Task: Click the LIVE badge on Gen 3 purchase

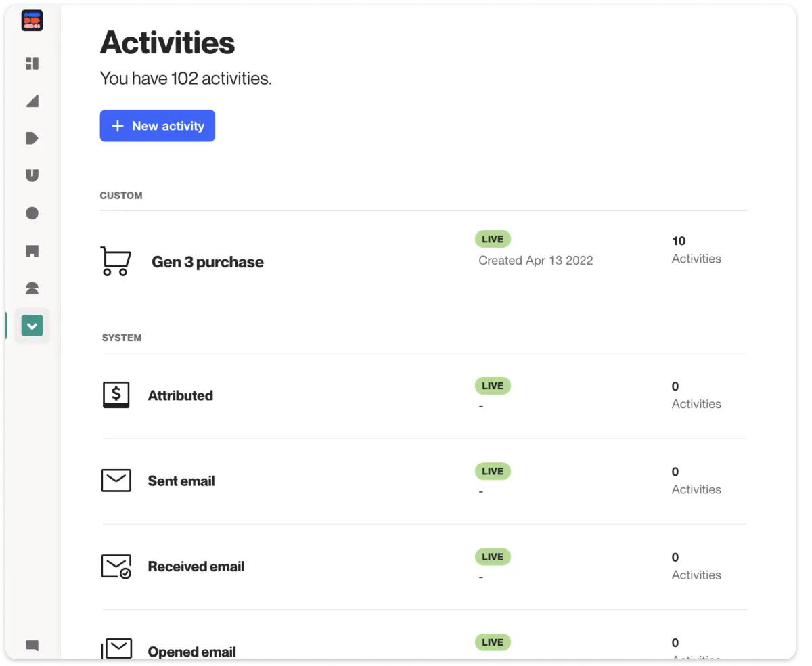Action: [493, 239]
